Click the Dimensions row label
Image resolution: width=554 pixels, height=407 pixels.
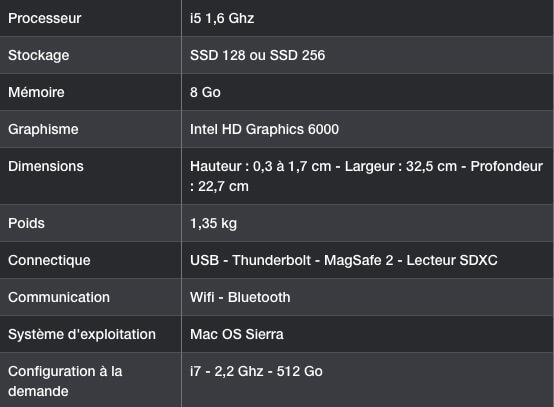click(x=46, y=166)
